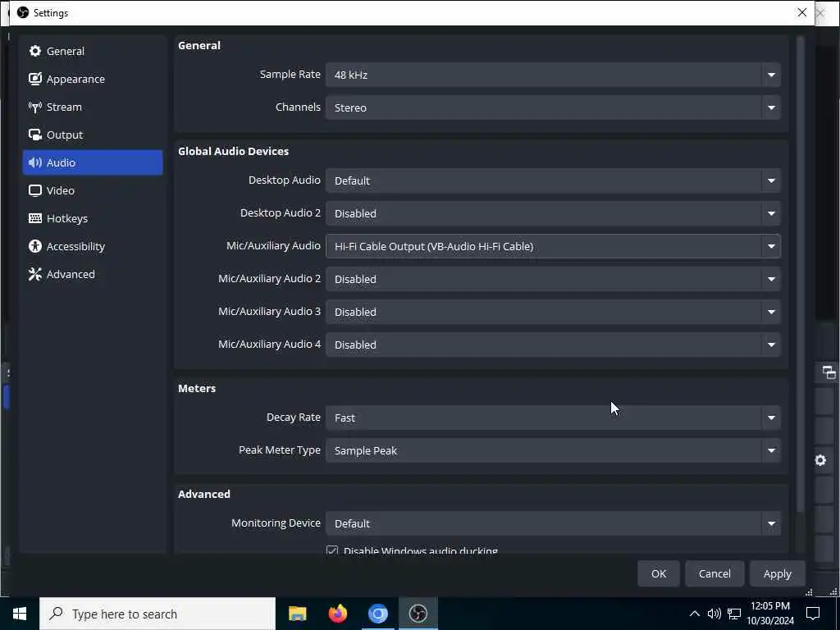Click OBS Studio taskbar icon
This screenshot has height=630, width=840.
[418, 614]
